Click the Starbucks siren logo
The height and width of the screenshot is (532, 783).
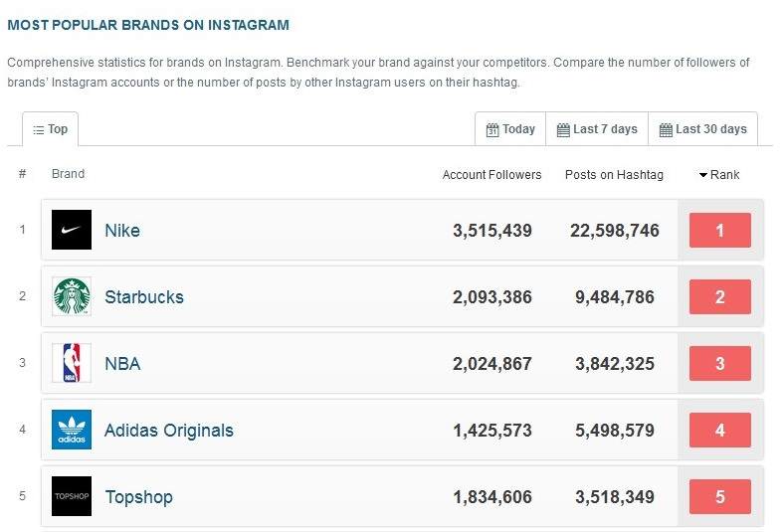(72, 296)
